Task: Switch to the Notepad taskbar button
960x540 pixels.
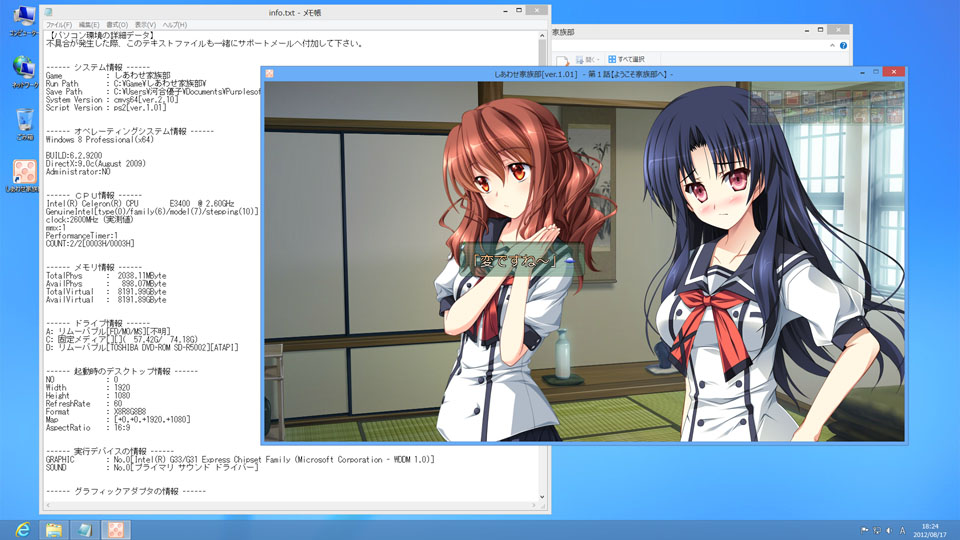Action: click(x=85, y=530)
